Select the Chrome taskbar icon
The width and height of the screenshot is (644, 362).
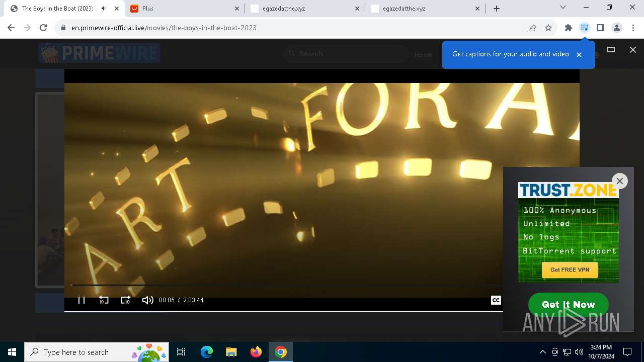[281, 352]
